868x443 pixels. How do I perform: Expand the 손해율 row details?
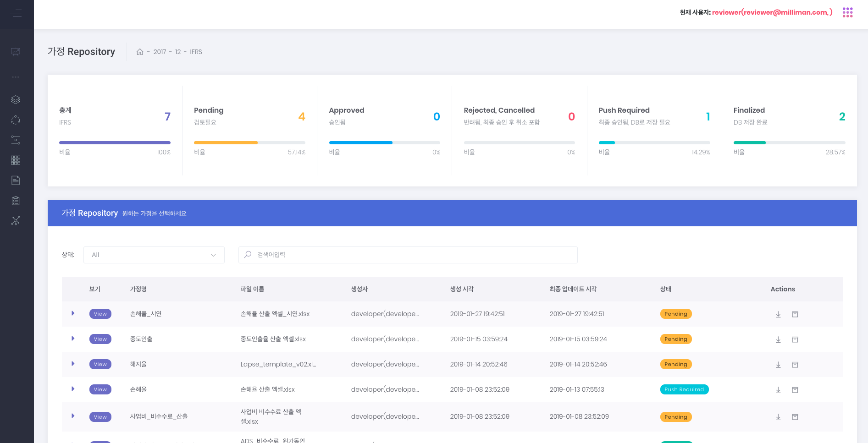pos(73,389)
